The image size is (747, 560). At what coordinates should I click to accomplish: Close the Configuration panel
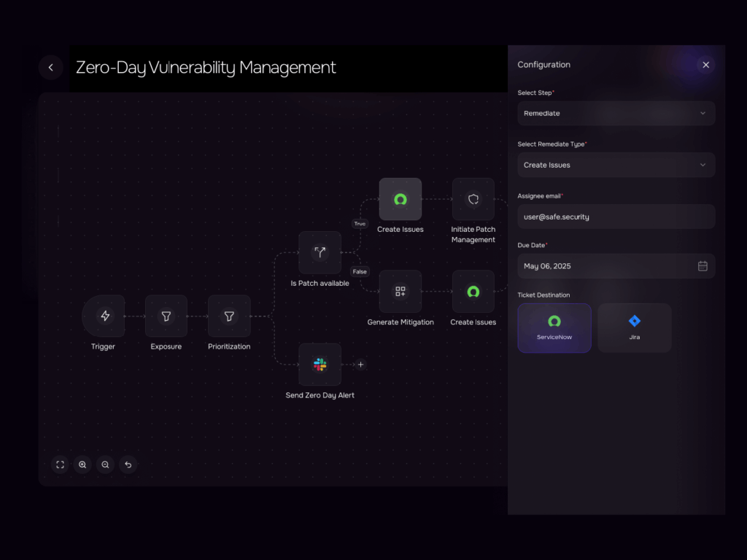[706, 65]
